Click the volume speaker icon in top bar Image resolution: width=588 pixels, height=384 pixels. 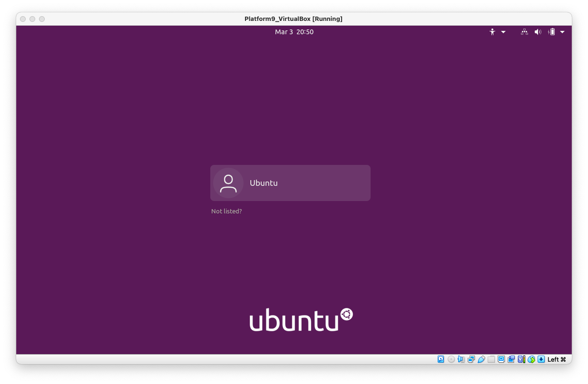(x=538, y=32)
